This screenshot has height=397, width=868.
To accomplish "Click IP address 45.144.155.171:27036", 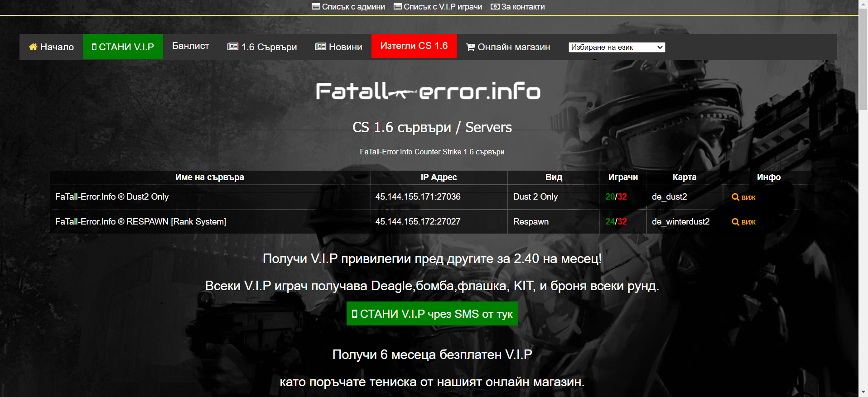I will tap(418, 197).
